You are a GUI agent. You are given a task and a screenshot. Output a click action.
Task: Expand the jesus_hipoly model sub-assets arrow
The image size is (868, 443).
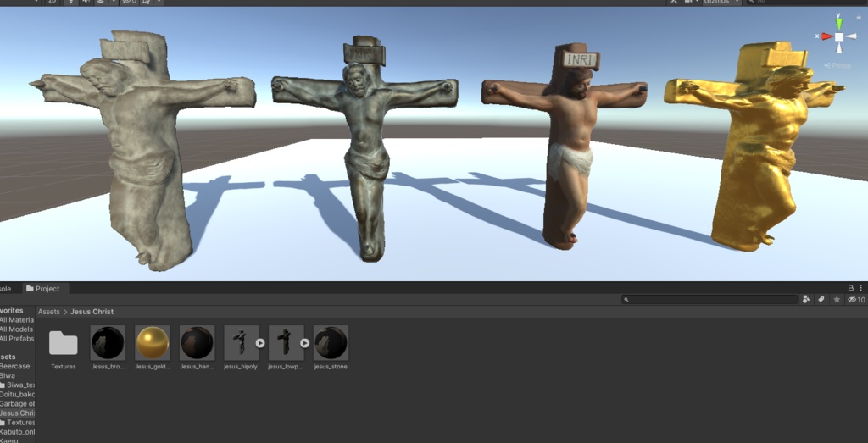(260, 343)
